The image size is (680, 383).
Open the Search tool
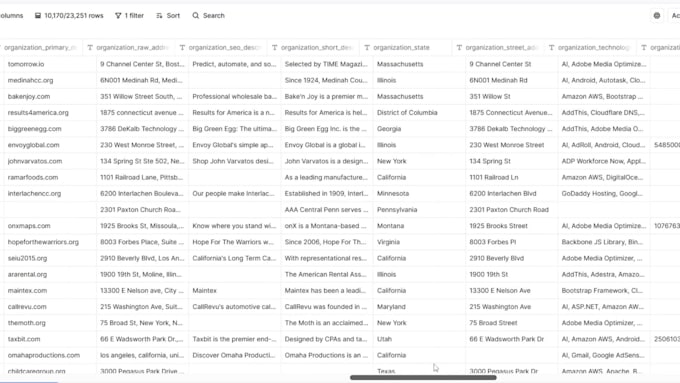click(x=209, y=16)
